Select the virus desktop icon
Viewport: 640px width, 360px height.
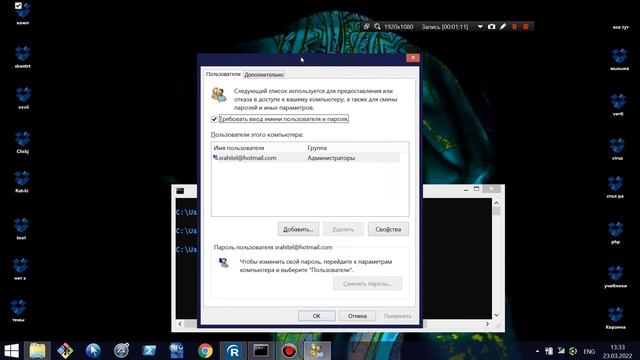[617, 149]
